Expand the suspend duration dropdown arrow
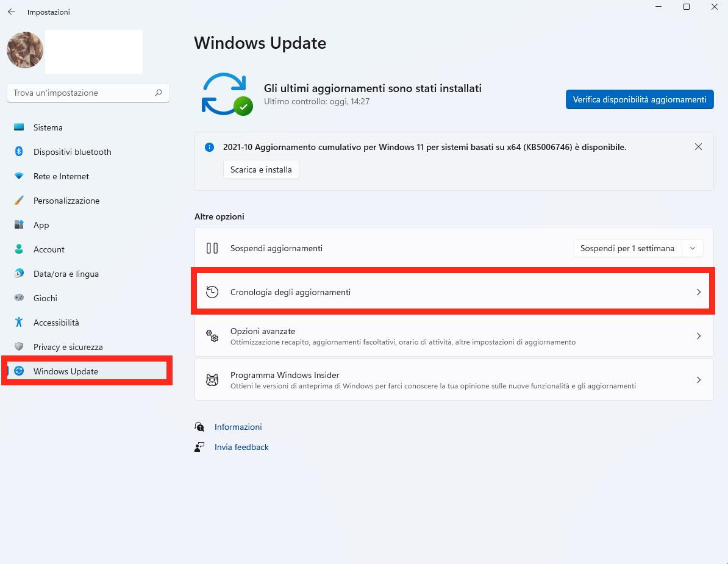Screen dimensions: 728x564 (692, 248)
